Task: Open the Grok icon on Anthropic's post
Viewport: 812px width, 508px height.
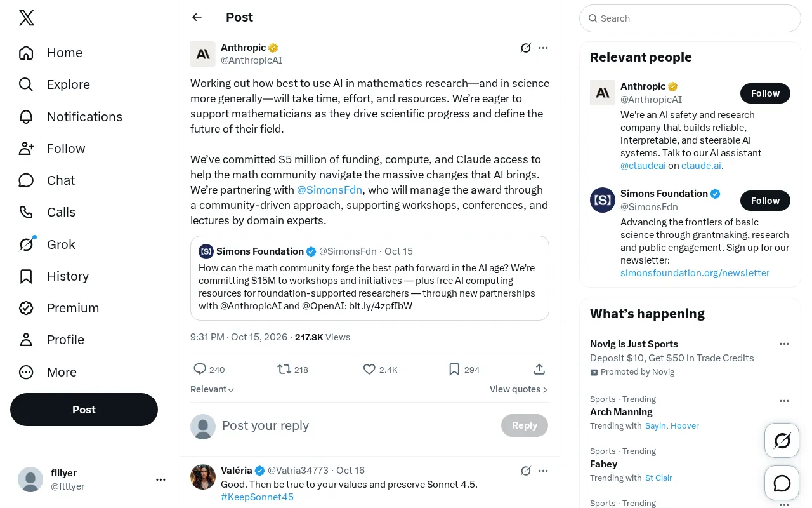Action: click(x=525, y=48)
